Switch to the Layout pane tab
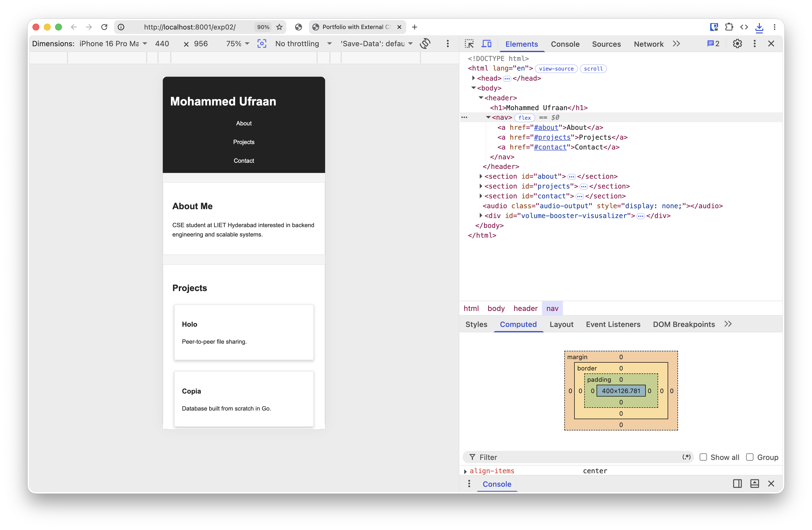Image resolution: width=812 pixels, height=530 pixels. pos(561,324)
